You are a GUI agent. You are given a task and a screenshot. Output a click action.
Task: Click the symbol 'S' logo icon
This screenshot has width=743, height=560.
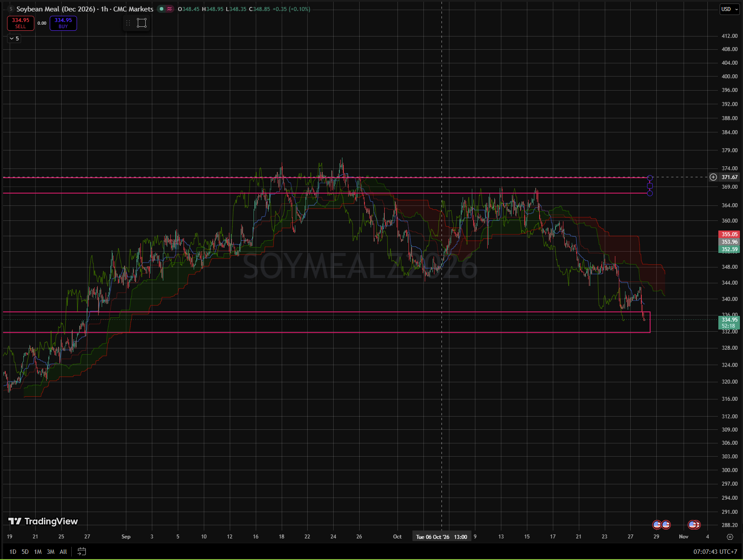[11, 9]
